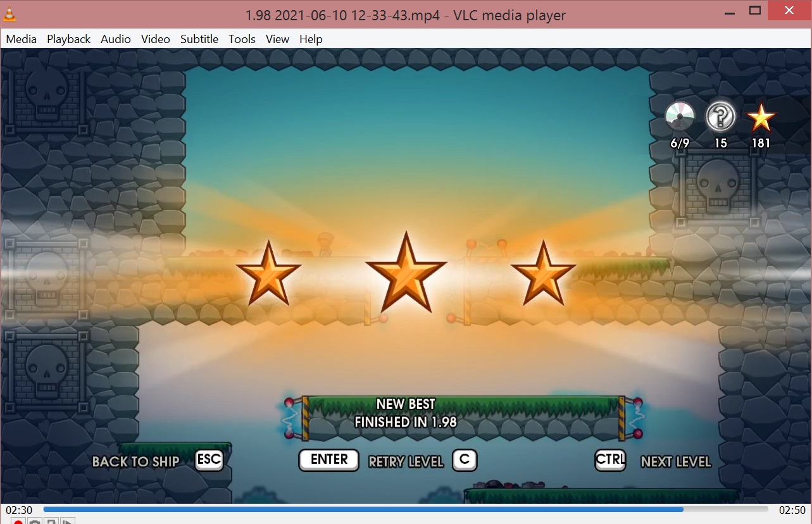This screenshot has width=812, height=524.
Task: Click the ENTER key button
Action: [x=329, y=460]
